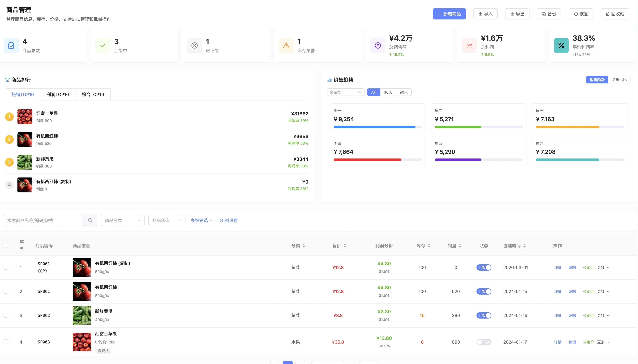
Task: Sort table by 售价 column arrows
Action: pos(345,246)
